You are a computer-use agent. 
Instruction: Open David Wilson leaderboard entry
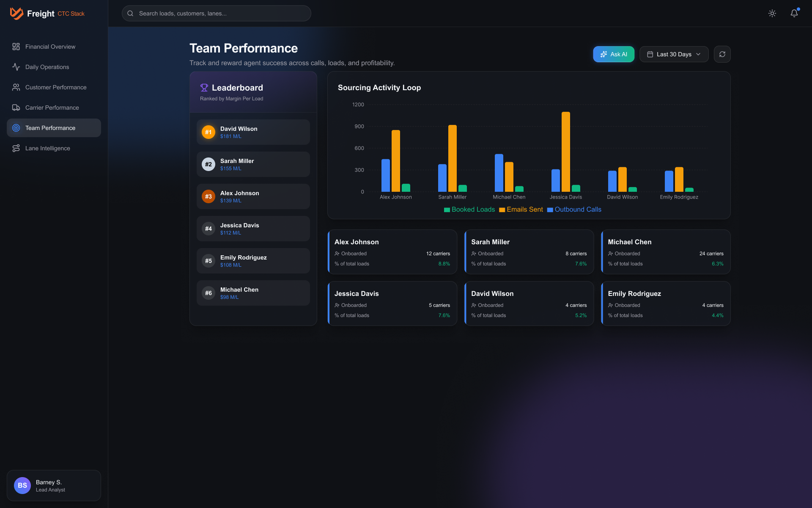[x=253, y=132]
